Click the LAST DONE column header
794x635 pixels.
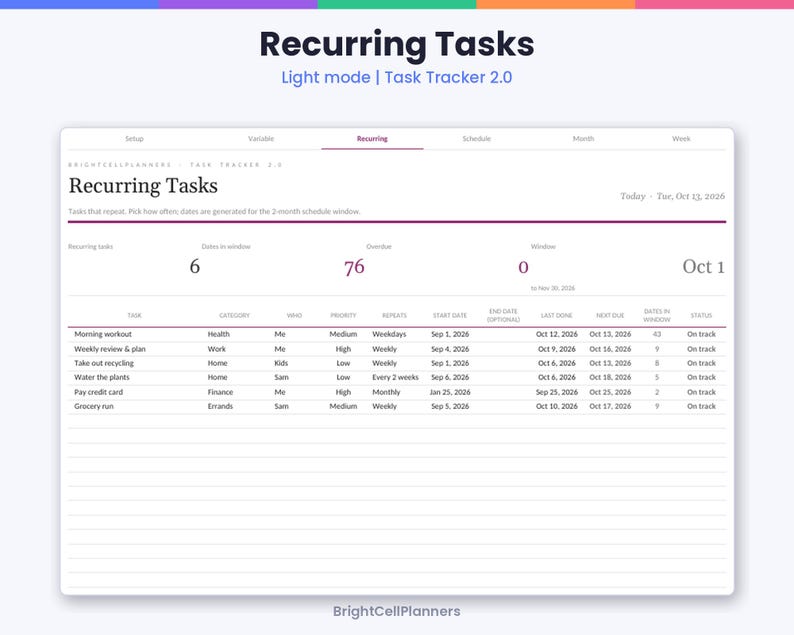coord(557,315)
